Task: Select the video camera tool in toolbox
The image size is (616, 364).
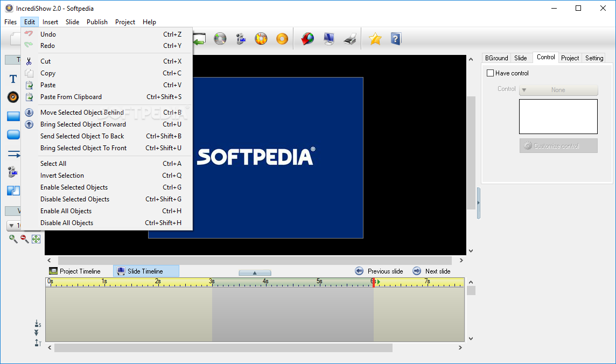Action: [12, 172]
